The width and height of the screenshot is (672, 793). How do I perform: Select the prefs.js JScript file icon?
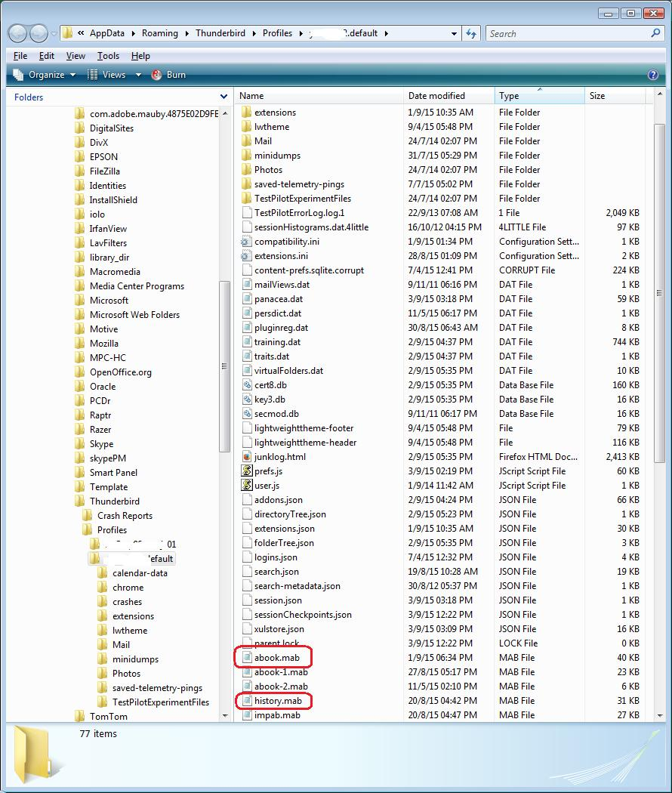click(x=247, y=471)
